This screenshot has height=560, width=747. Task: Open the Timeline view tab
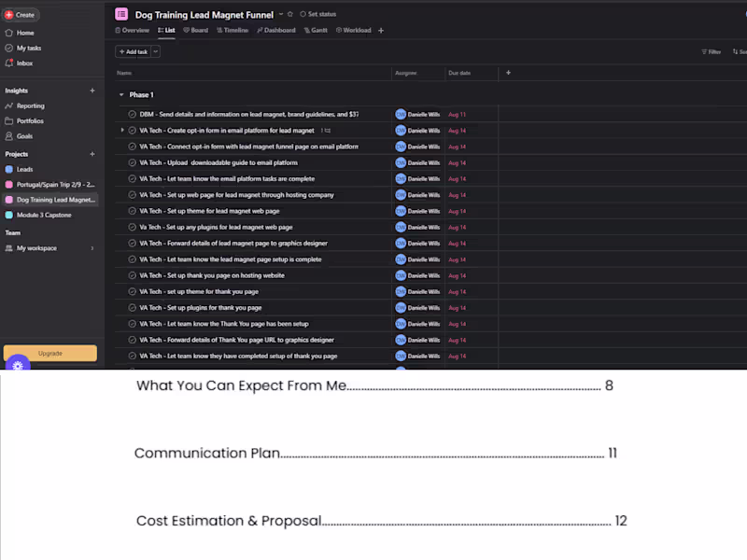(233, 30)
